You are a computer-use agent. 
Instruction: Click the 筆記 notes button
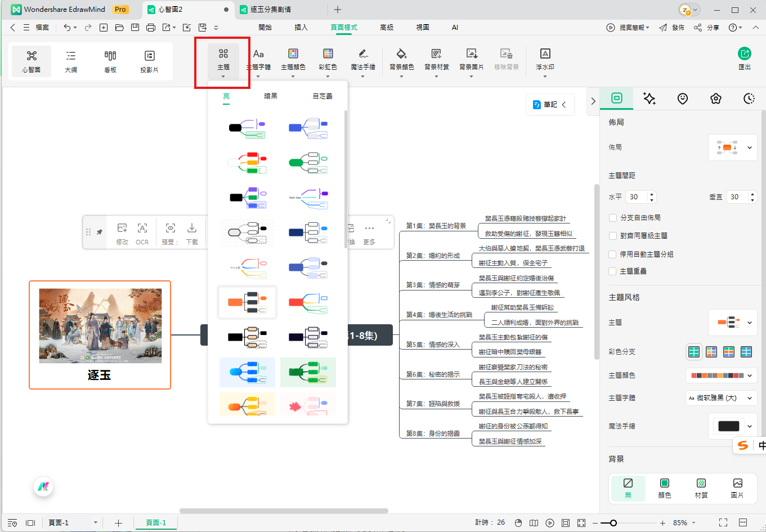(x=550, y=105)
